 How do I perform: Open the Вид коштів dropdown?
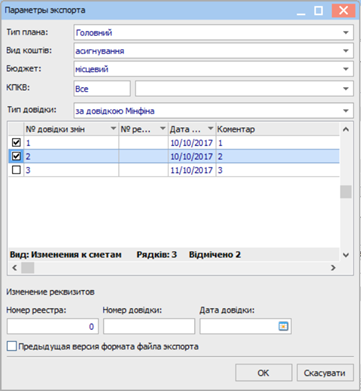tap(346, 51)
